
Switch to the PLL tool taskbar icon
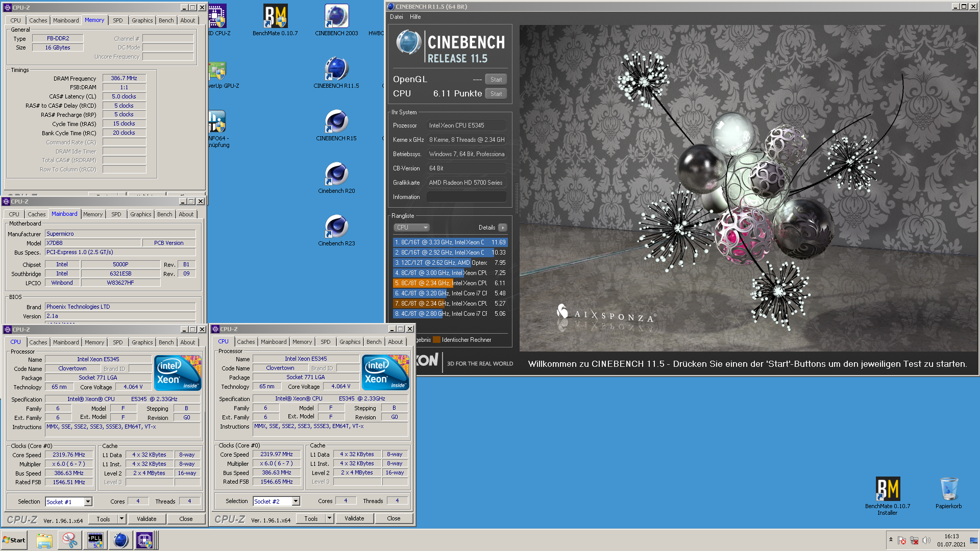[95, 540]
